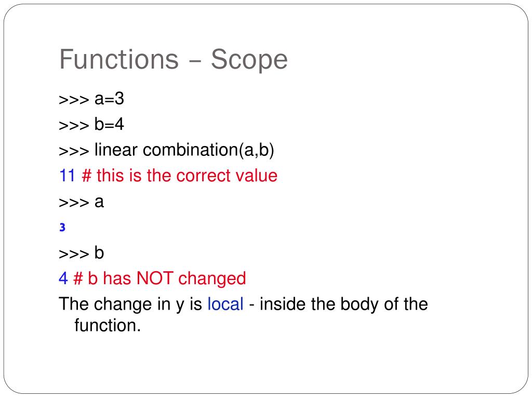This screenshot has height=399, width=532.
Task: Click the blue output value 11
Action: 67,176
